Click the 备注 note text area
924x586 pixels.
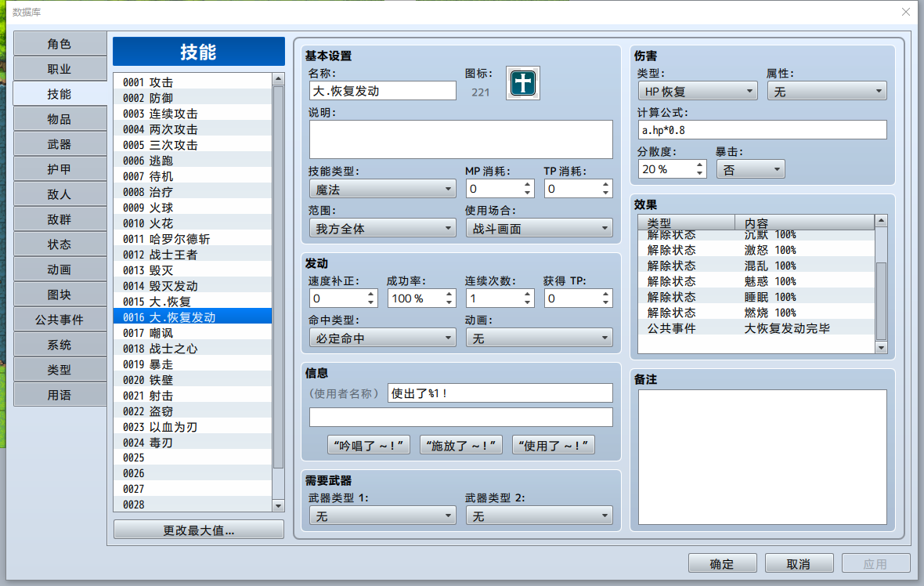763,457
